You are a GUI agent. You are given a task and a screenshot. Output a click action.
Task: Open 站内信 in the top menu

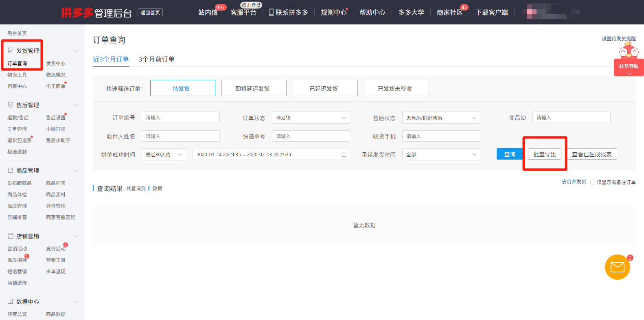[208, 12]
